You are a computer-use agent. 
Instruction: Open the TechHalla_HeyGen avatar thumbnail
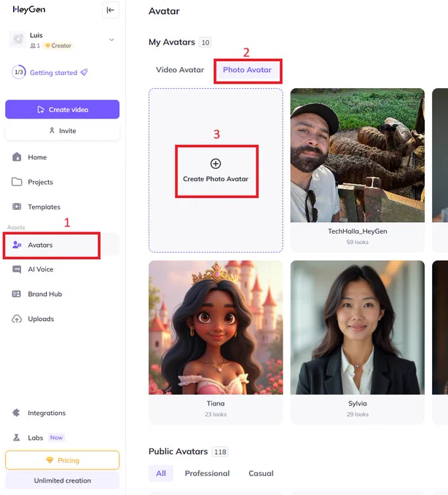[x=358, y=155]
